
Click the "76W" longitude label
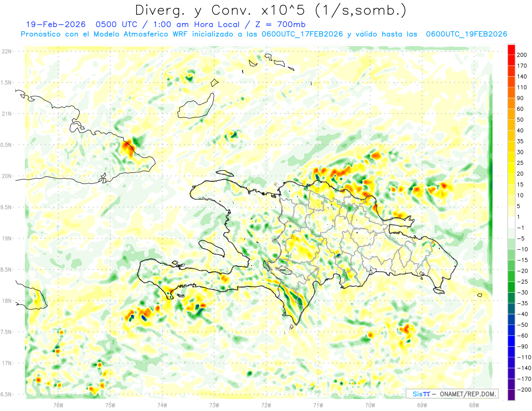pos(58,405)
